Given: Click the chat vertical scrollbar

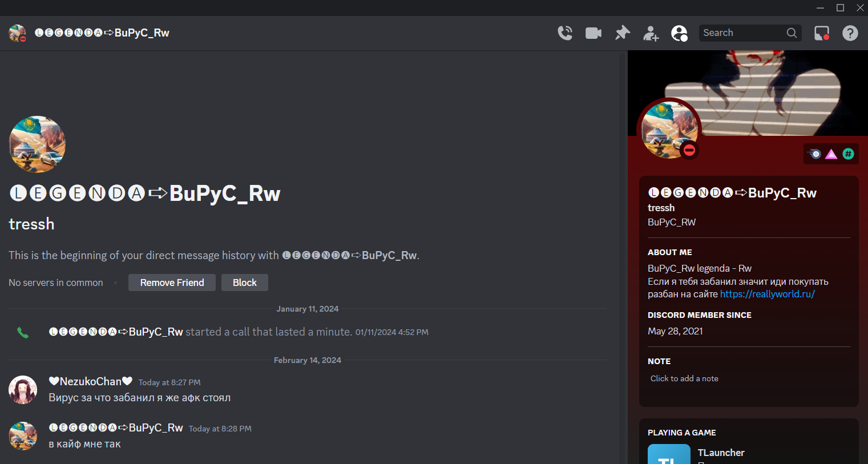Looking at the screenshot, I should (x=623, y=257).
